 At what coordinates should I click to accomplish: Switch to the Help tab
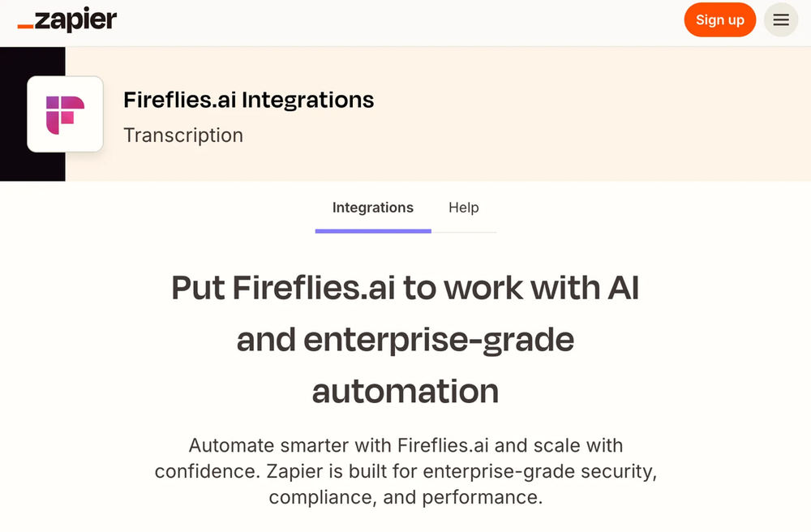464,208
